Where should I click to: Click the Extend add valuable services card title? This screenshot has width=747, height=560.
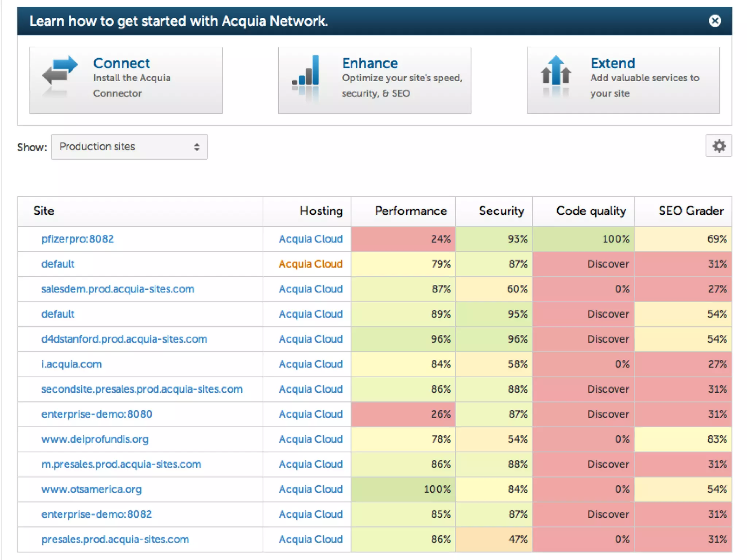(612, 63)
